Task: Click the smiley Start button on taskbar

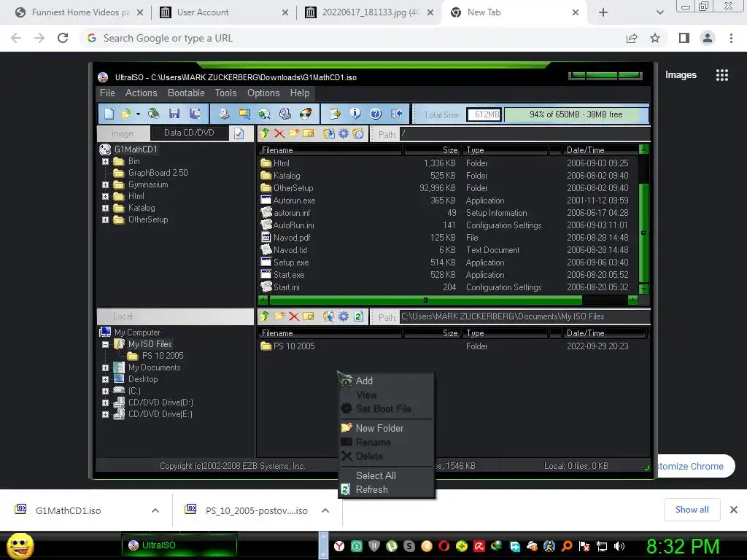Action: click(x=20, y=545)
